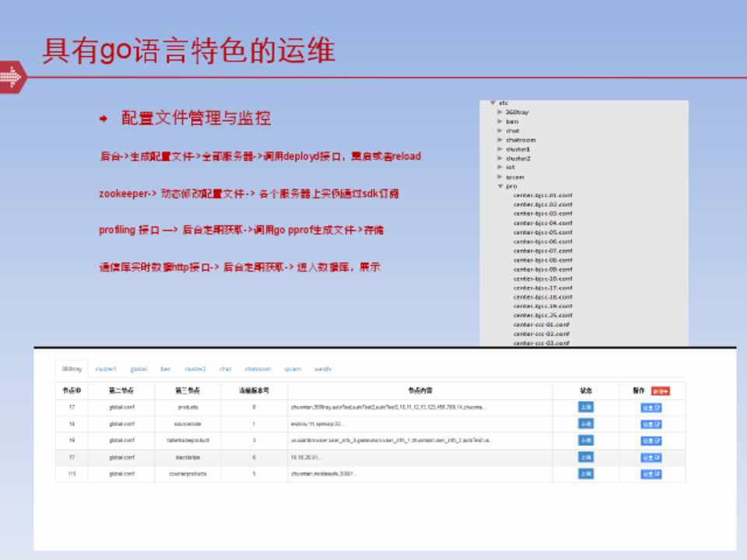This screenshot has height=560, width=747.
Task: Collapse the pro folder in tree
Action: pyautogui.click(x=500, y=186)
